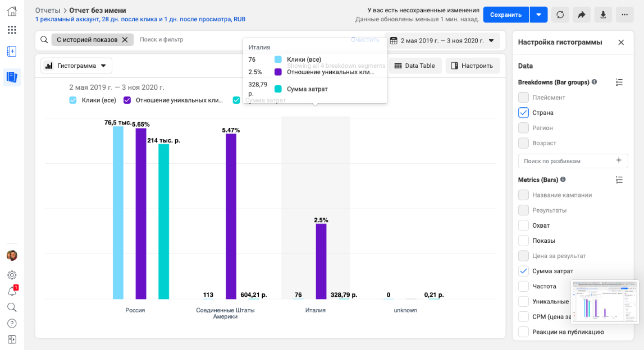Click the Россия light blue clicks bar
Image resolution: width=644 pixels, height=350 pixels.
tap(118, 213)
